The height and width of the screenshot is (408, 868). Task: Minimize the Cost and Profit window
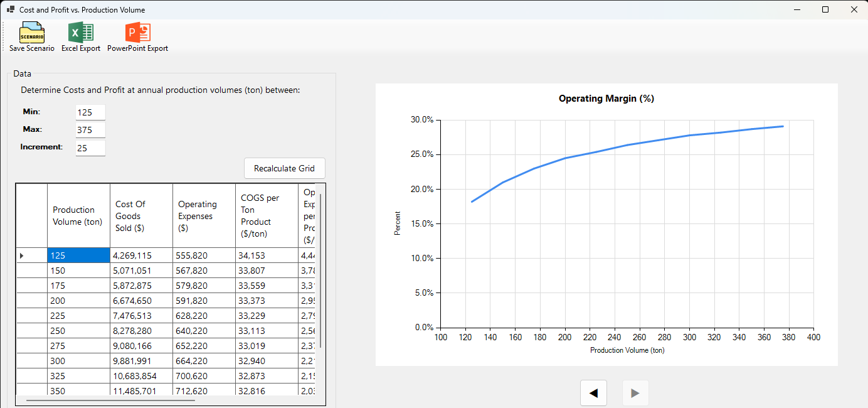797,9
